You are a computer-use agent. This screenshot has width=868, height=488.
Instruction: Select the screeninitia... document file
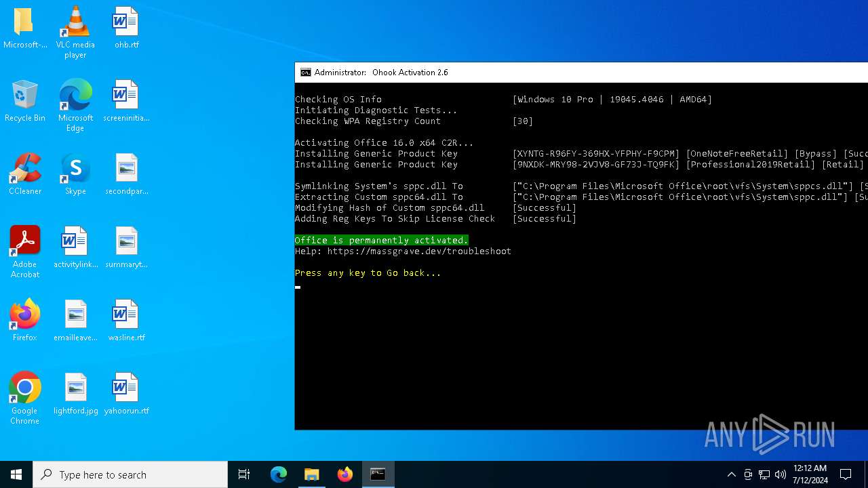click(x=126, y=102)
